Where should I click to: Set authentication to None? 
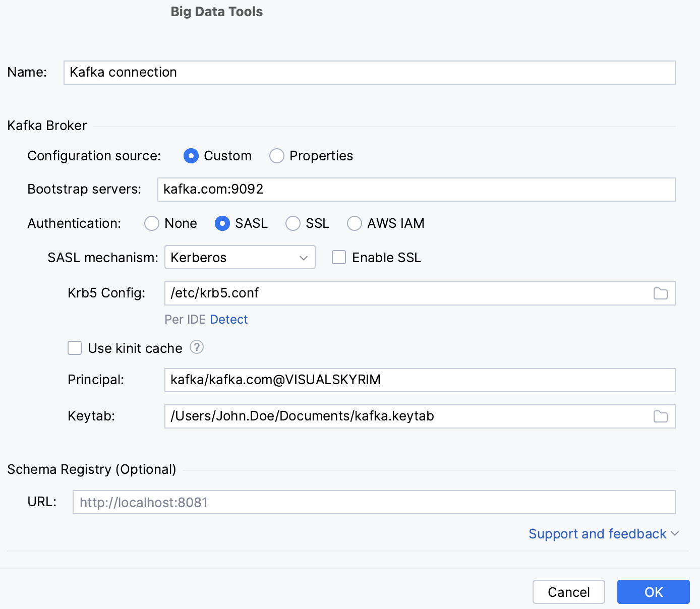[x=152, y=223]
